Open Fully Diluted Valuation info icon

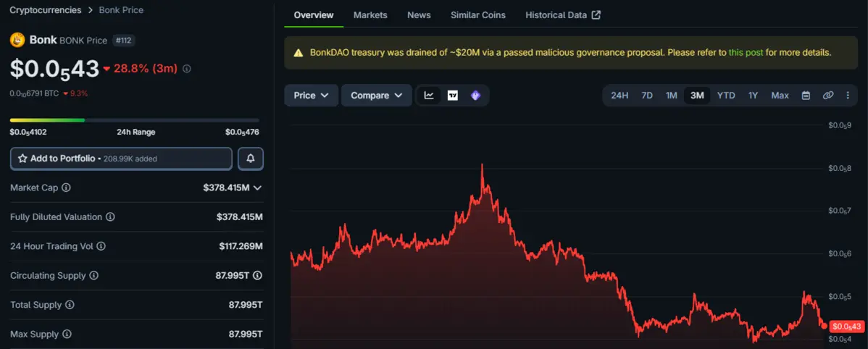click(x=110, y=216)
